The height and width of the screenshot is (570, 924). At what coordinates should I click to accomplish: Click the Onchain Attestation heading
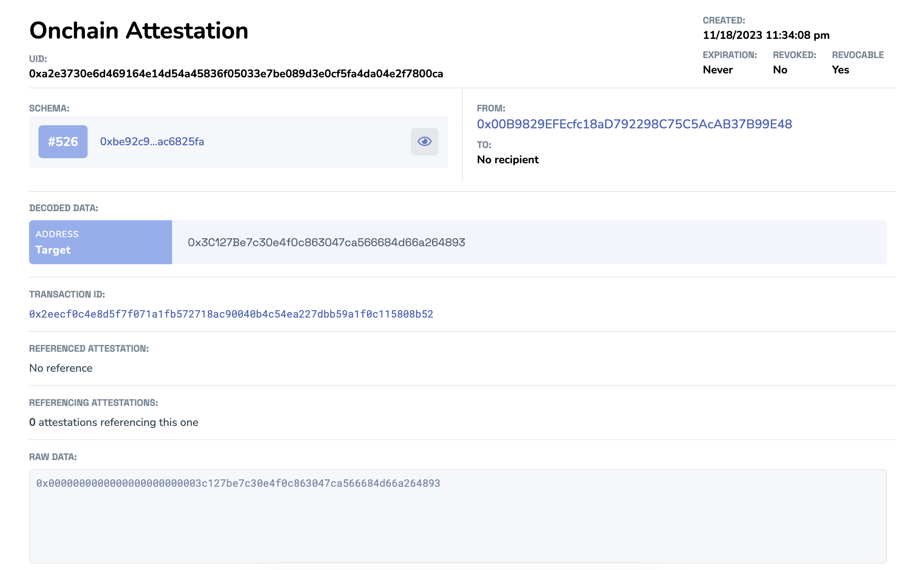coord(139,31)
